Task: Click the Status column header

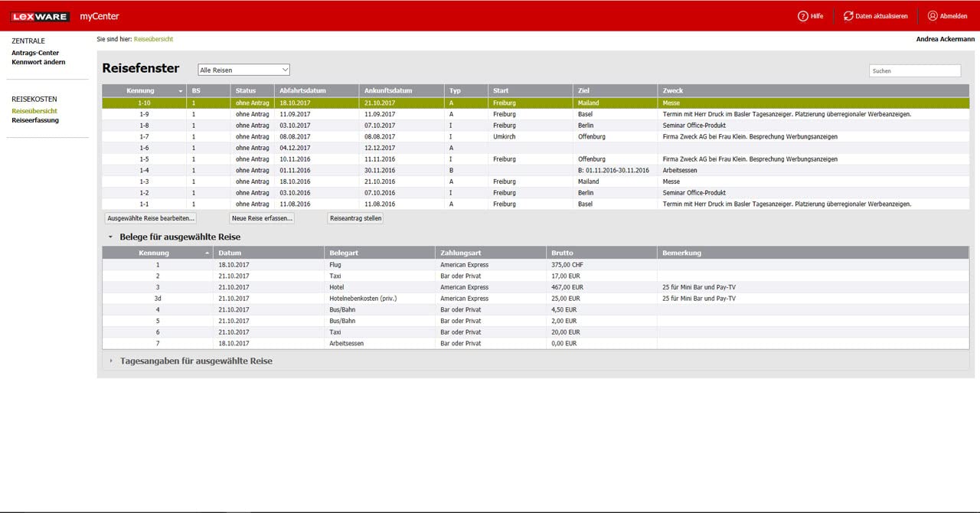Action: pyautogui.click(x=252, y=91)
